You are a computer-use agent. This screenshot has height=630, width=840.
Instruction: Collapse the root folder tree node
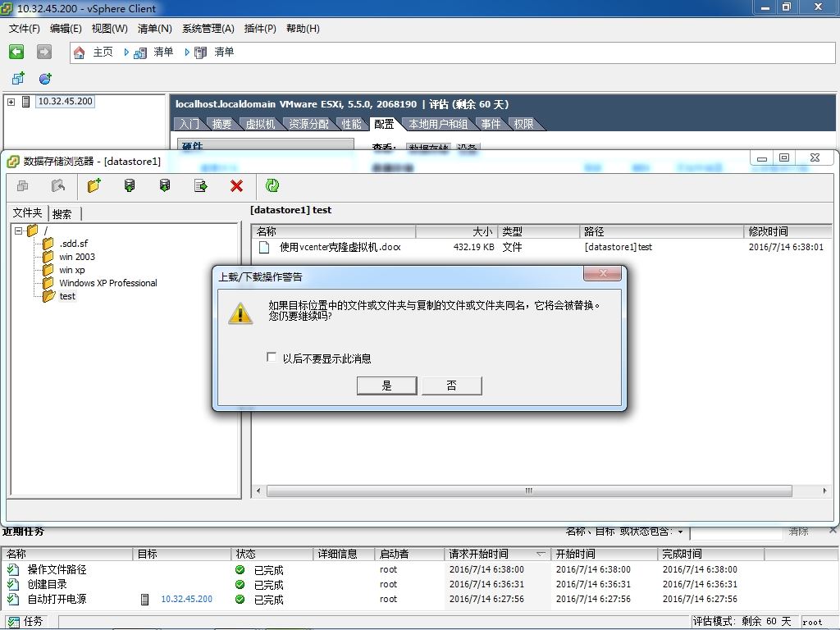click(x=19, y=231)
